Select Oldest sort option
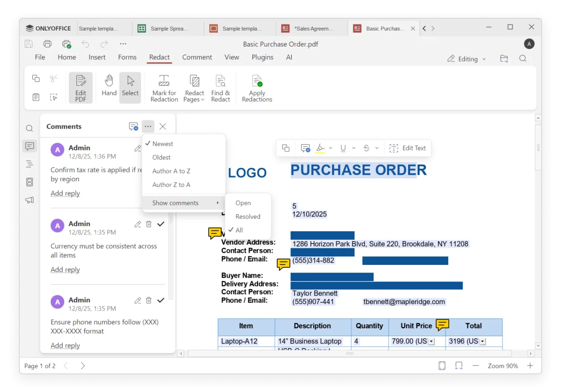This screenshot has height=392, width=561. [183, 158]
